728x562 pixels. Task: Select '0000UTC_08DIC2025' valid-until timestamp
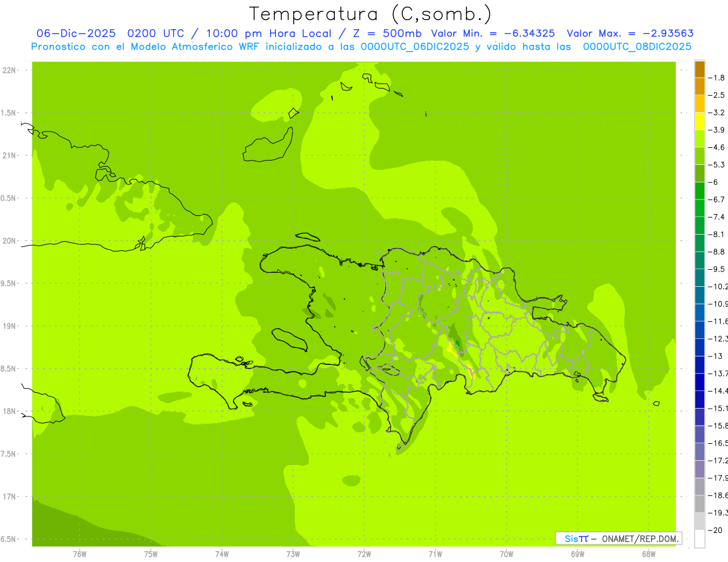click(637, 47)
